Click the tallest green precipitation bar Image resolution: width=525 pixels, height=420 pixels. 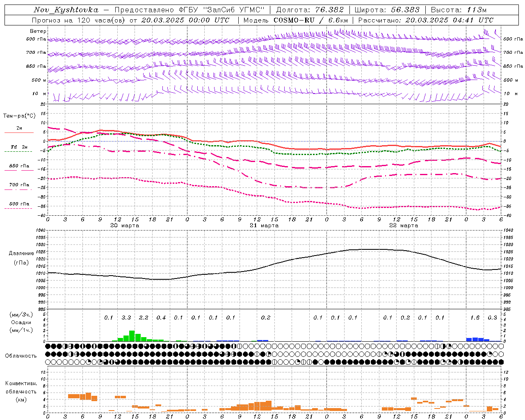tap(132, 336)
